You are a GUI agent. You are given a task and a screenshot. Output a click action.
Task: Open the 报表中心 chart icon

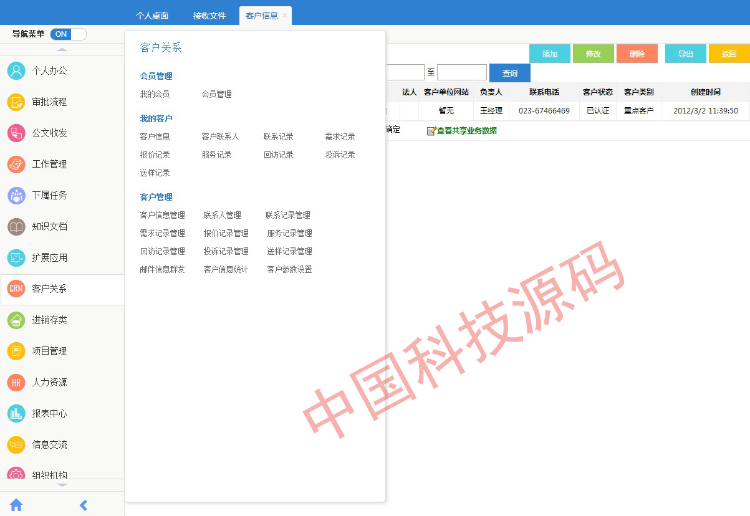pyautogui.click(x=16, y=414)
